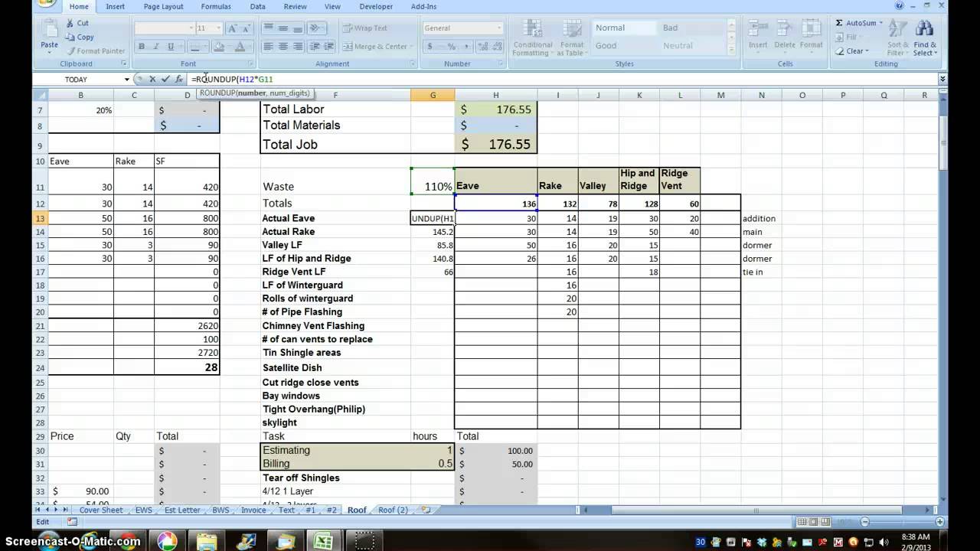Open the Merge & Center dropdown arrow
This screenshot has width=980, height=551.
tap(410, 47)
